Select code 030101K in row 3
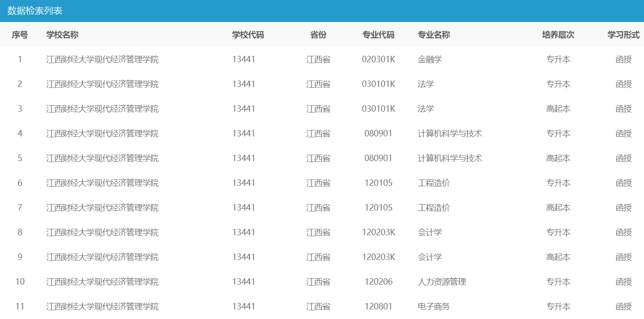 click(379, 109)
